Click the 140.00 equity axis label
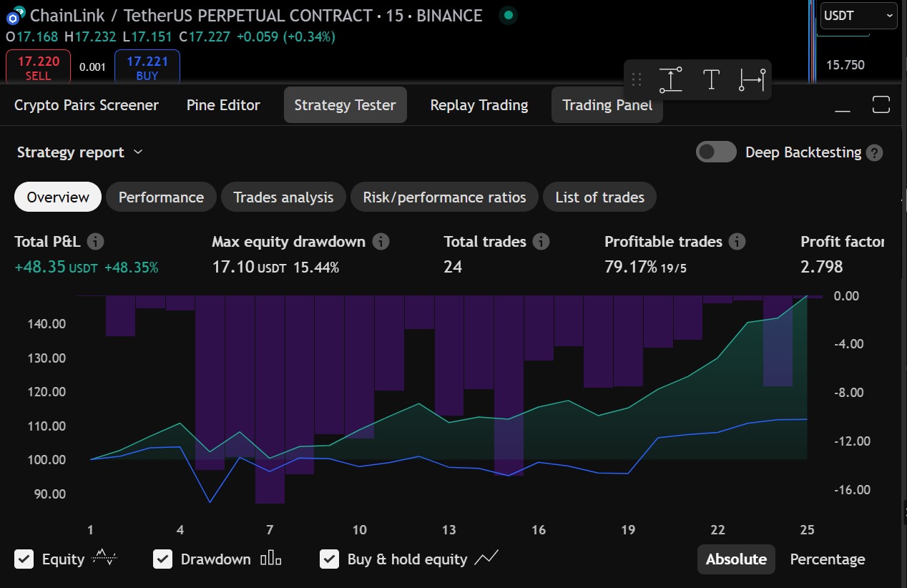Image resolution: width=907 pixels, height=588 pixels. [x=48, y=324]
